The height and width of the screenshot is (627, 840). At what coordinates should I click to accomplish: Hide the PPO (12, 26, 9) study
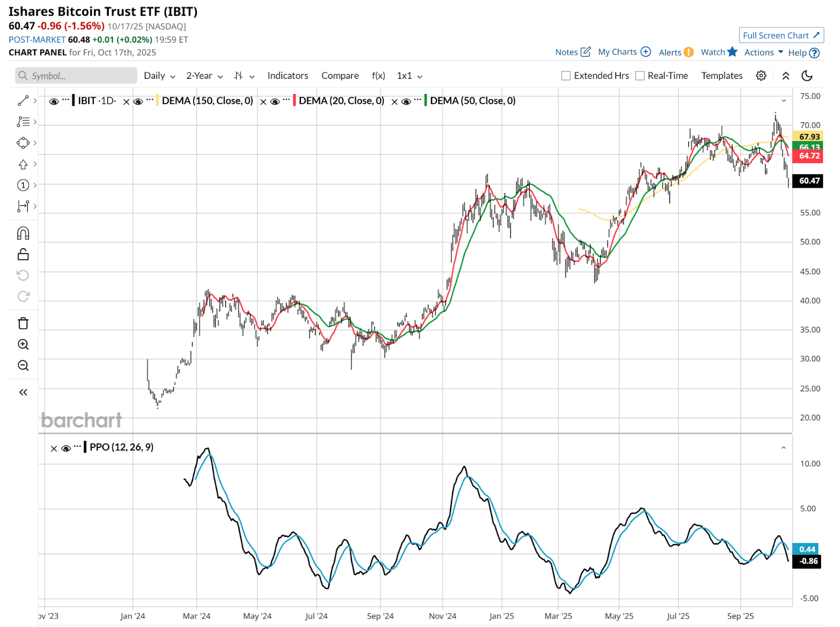66,448
